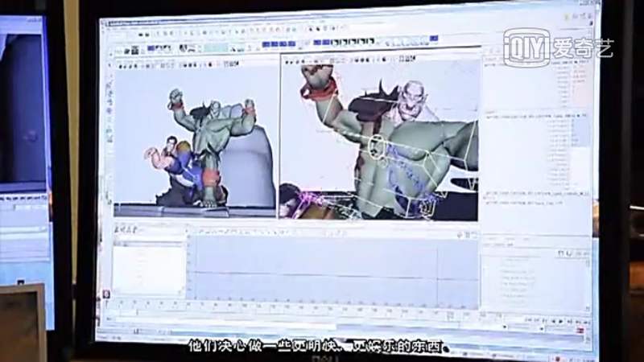Play the animation backwards
Screen dimensions: 644x362
tap(553, 321)
